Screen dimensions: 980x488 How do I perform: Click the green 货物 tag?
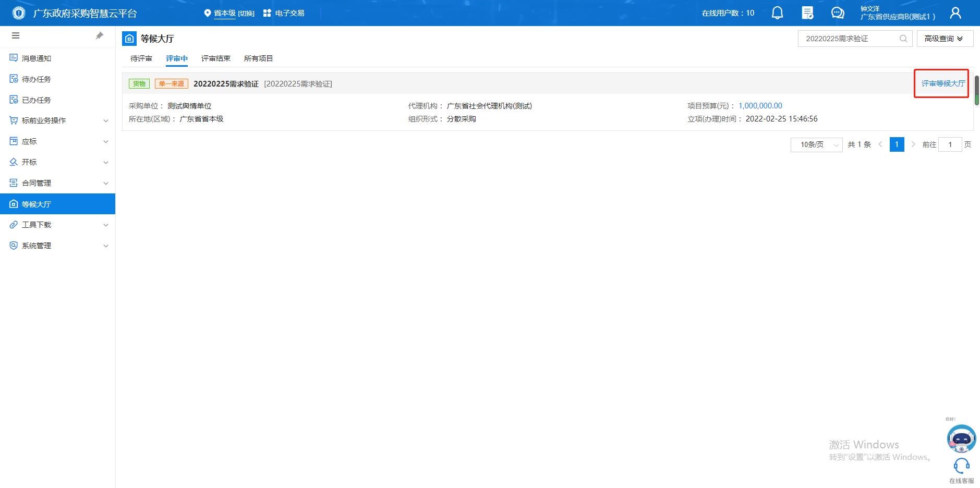point(139,83)
